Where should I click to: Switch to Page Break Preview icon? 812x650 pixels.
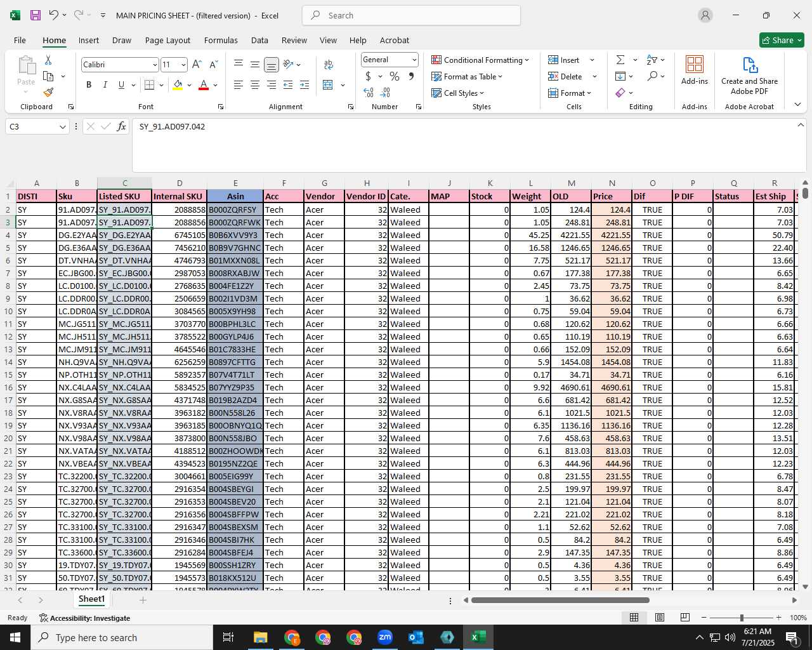tap(685, 618)
